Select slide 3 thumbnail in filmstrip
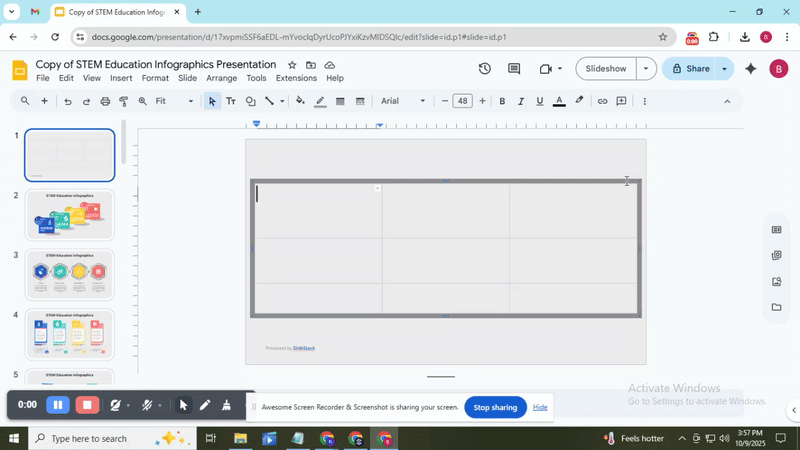This screenshot has height=450, width=800. 69,275
